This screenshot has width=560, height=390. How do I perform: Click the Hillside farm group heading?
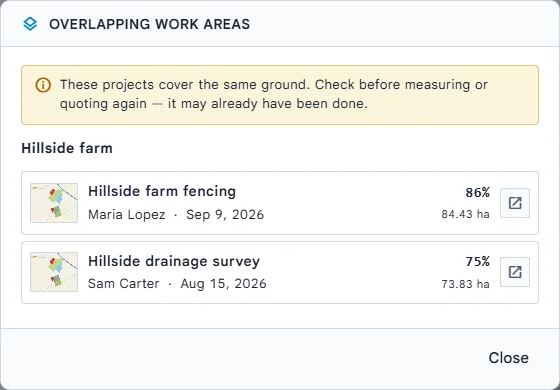[x=67, y=148]
